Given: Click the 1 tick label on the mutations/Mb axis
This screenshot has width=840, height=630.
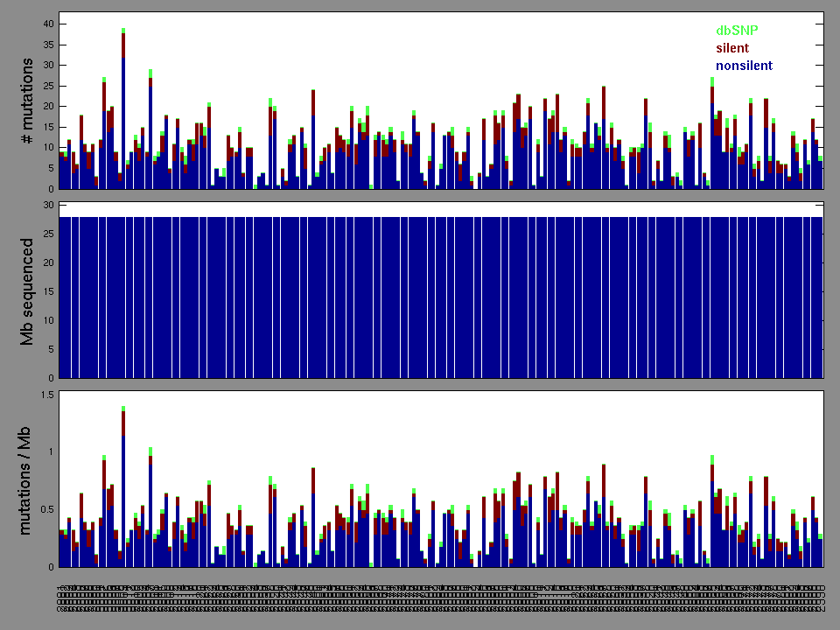Looking at the screenshot, I should coord(50,452).
